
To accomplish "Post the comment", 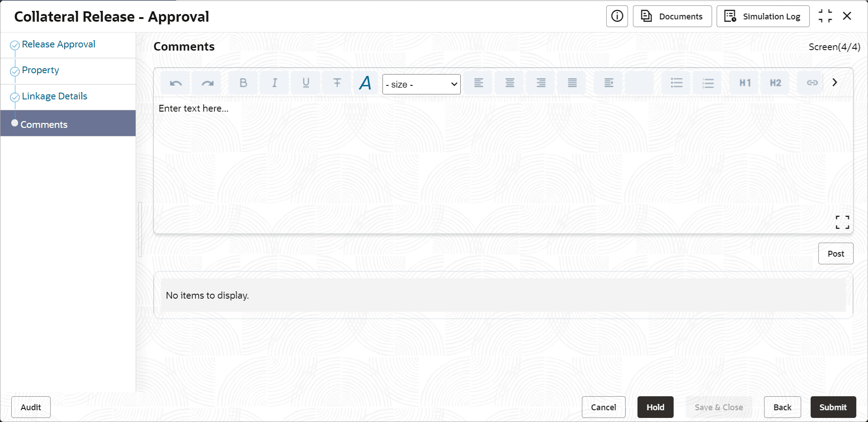I will pos(836,253).
